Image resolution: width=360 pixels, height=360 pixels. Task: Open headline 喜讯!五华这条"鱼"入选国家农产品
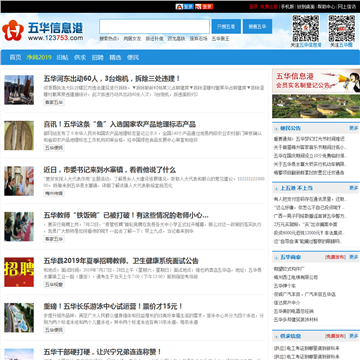[120, 124]
